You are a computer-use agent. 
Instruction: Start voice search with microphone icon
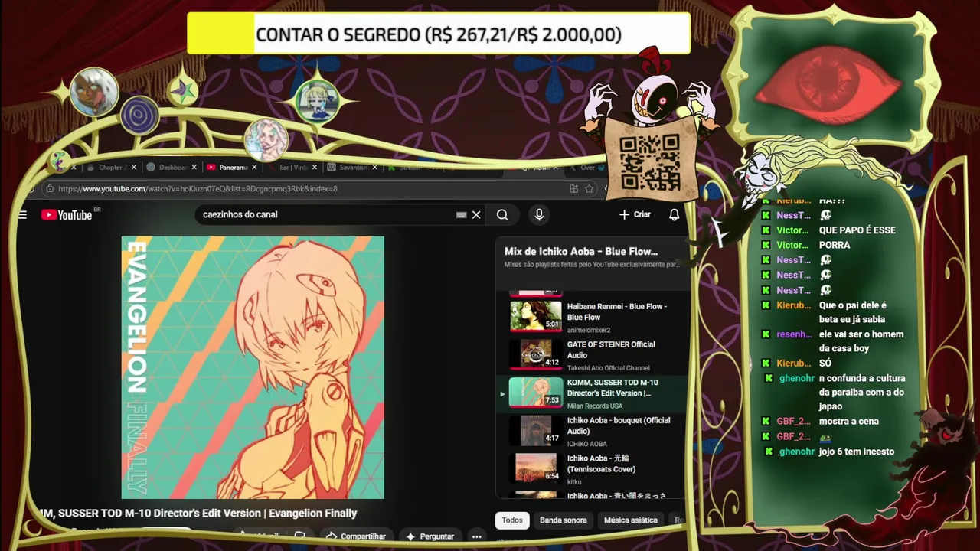539,215
